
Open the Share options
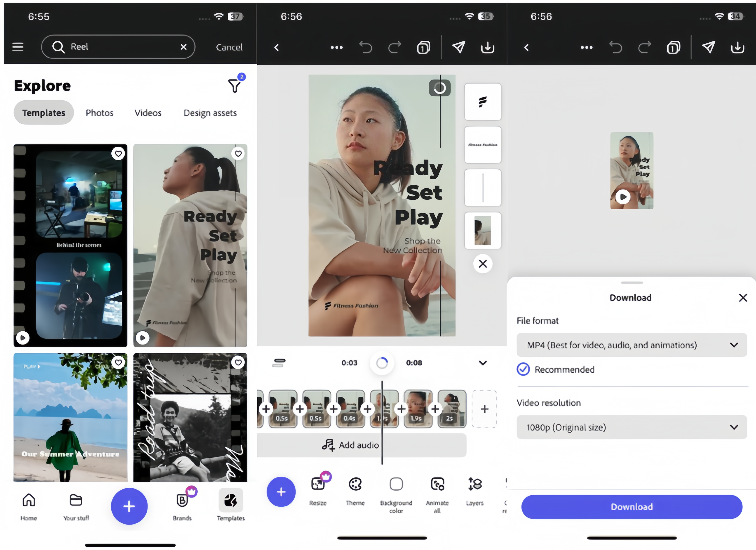coord(458,47)
